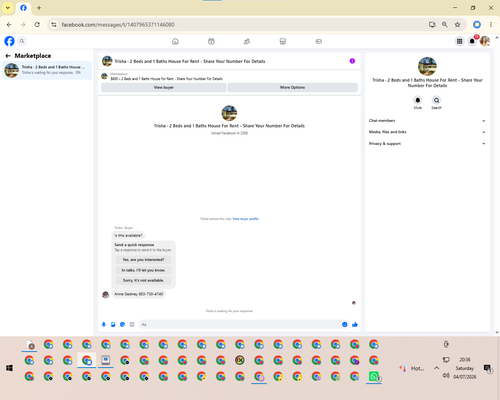Open the video icon in top navigation

(211, 41)
